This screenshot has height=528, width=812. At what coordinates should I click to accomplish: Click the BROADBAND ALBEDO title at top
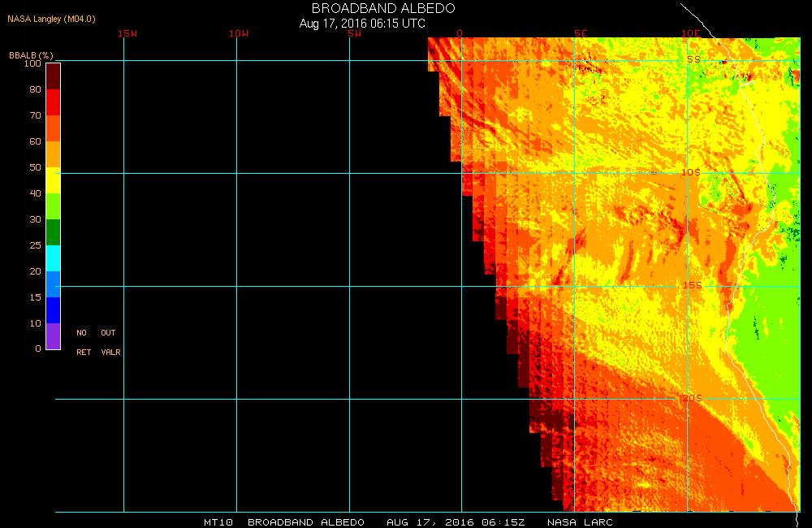tap(383, 8)
